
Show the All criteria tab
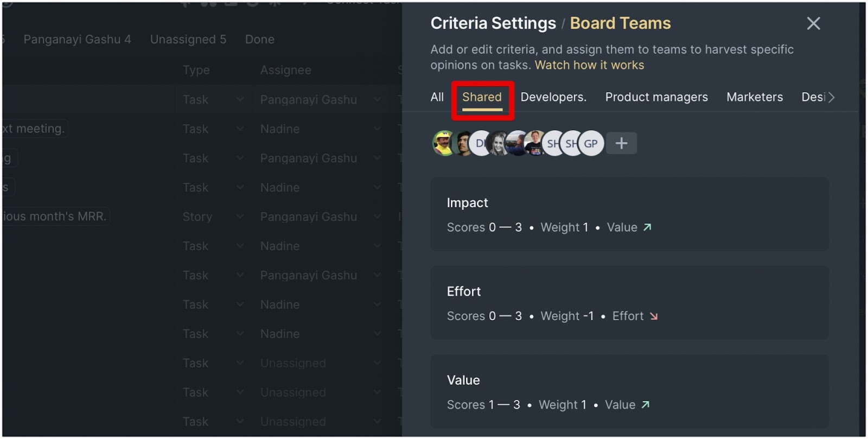437,97
